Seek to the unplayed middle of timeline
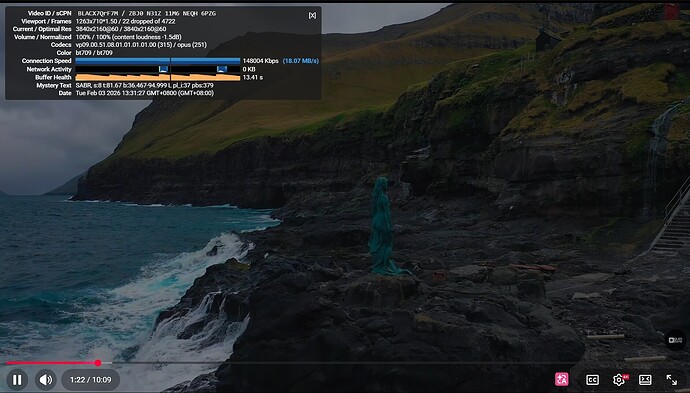The height and width of the screenshot is (393, 690). click(343, 363)
